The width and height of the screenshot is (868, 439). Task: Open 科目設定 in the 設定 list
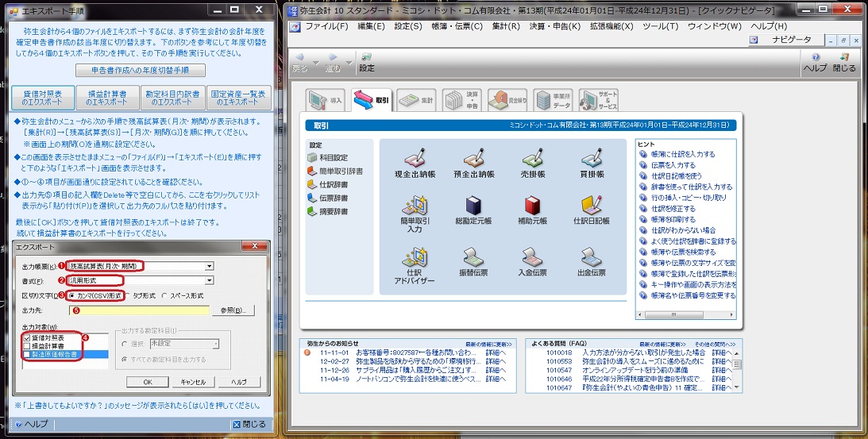(x=328, y=158)
